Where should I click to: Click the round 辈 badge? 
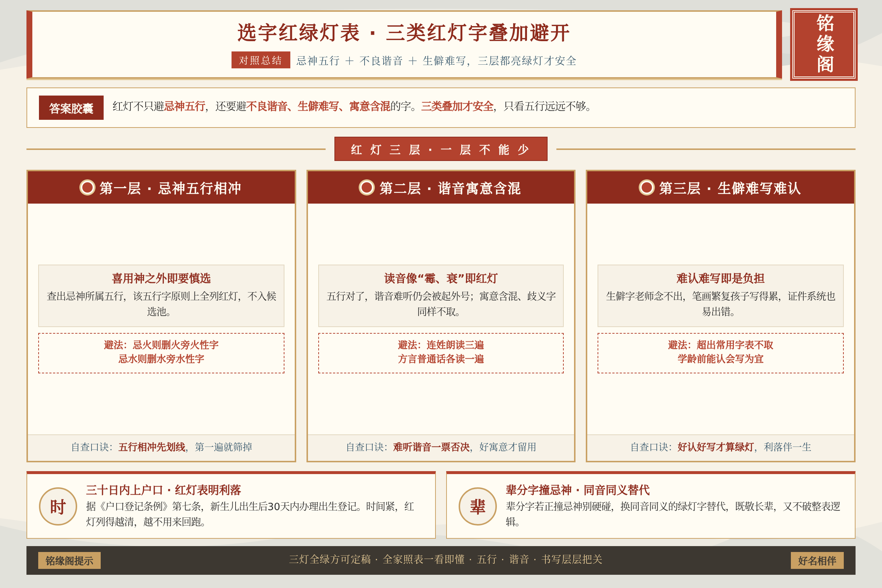478,506
